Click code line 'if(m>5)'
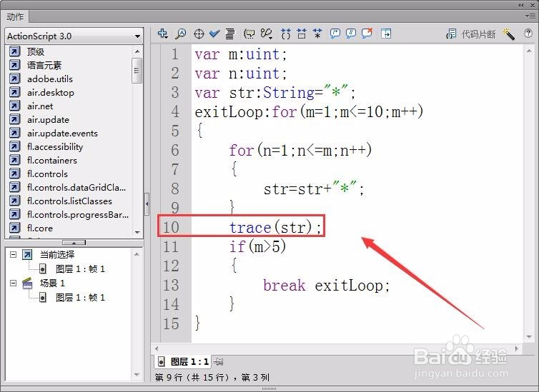 [258, 246]
